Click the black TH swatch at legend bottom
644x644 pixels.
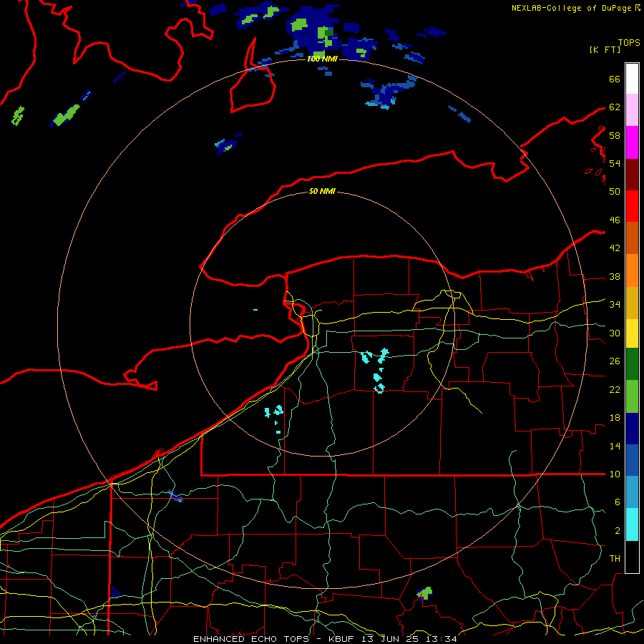[x=632, y=557]
